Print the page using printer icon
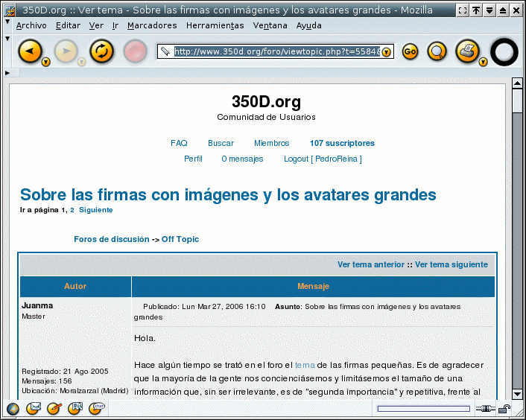Viewport: 526px width, 420px height. coord(467,51)
